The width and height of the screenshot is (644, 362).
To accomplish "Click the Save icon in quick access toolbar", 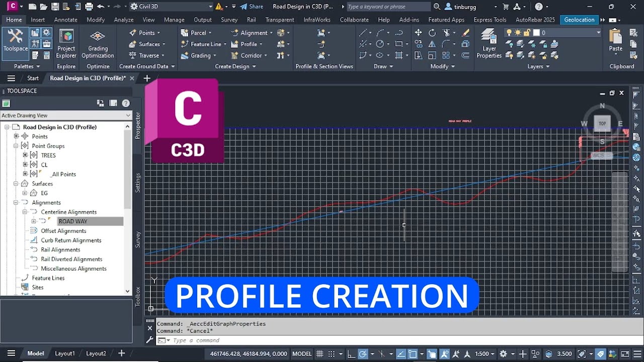I will point(55,7).
